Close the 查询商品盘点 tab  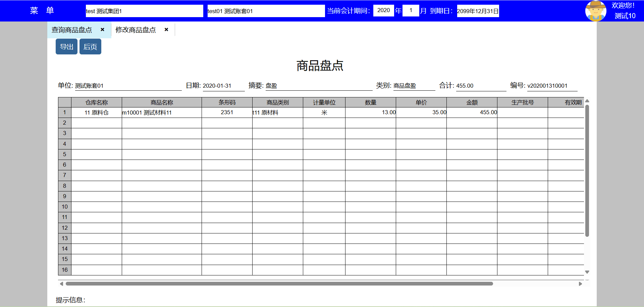pyautogui.click(x=103, y=30)
